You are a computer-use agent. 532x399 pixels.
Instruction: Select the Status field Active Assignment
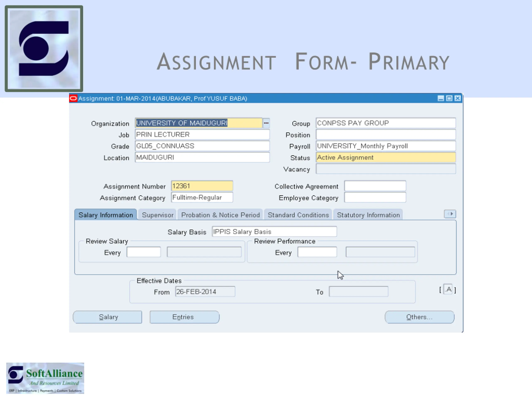386,157
